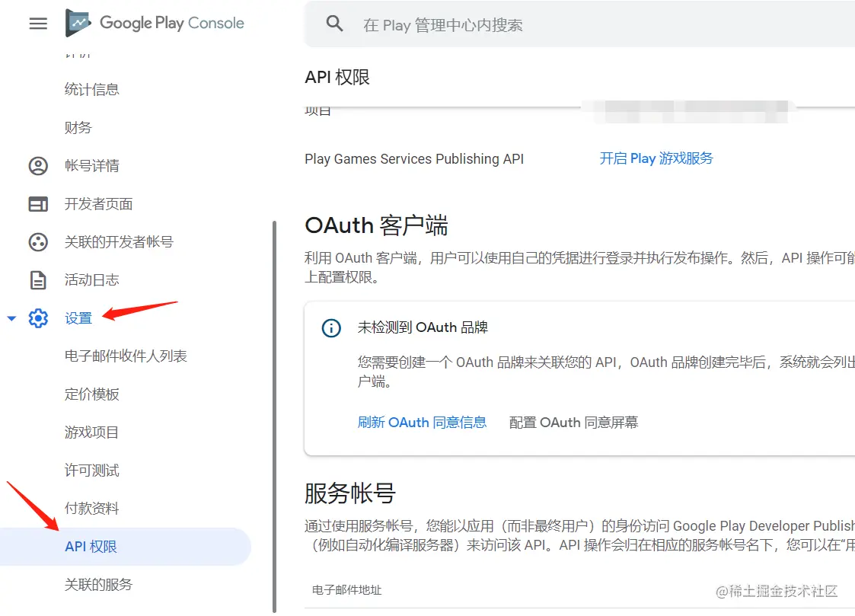Collapse the 设置 section arrow
The image size is (855, 616).
11,318
